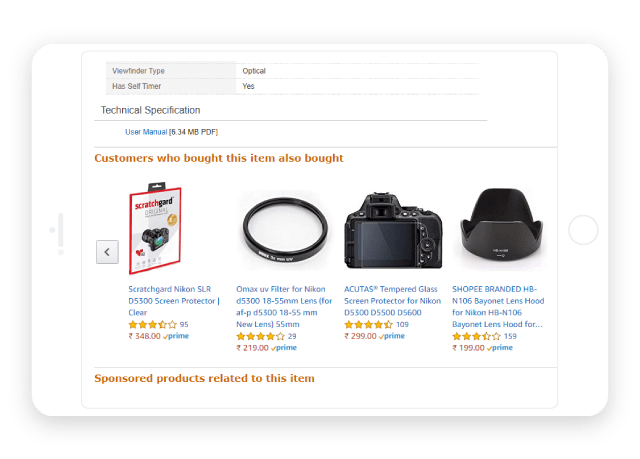The width and height of the screenshot is (640, 459).
Task: Open the 29 reviews count for Omax filter
Action: [x=292, y=337]
